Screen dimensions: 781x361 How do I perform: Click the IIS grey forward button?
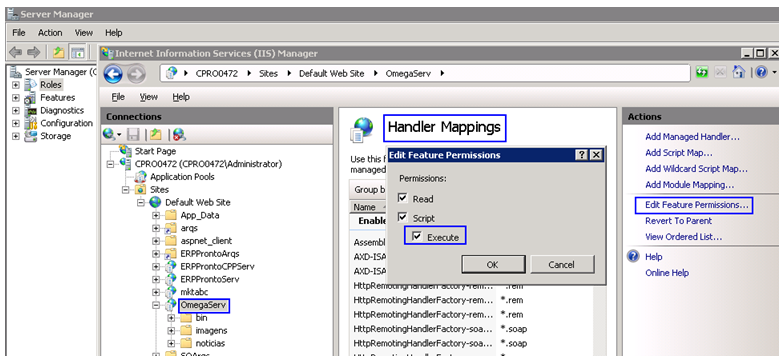135,74
